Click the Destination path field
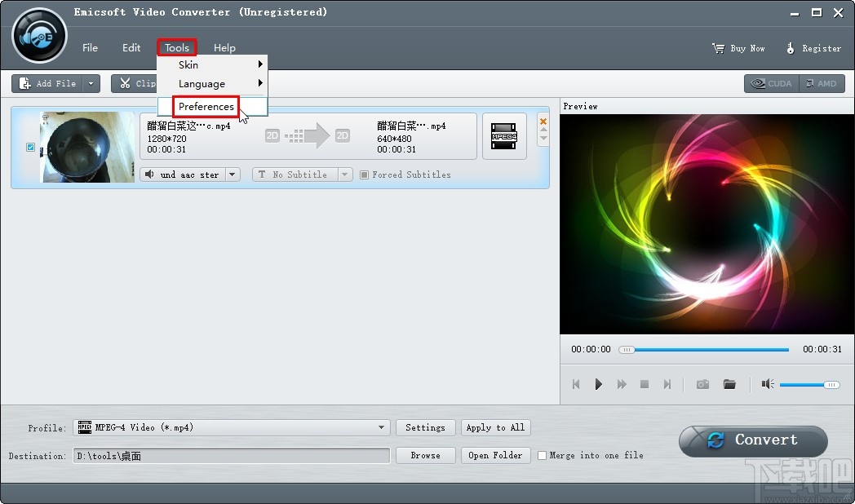 [232, 456]
